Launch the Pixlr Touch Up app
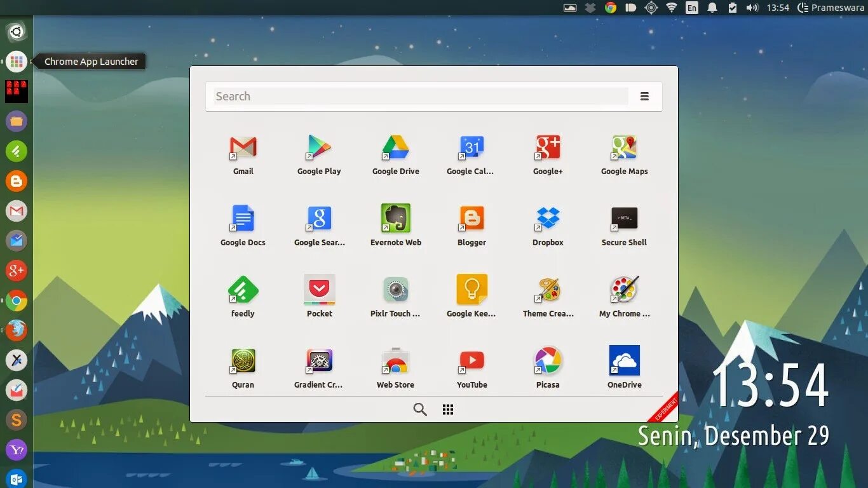This screenshot has width=868, height=488. tap(395, 290)
